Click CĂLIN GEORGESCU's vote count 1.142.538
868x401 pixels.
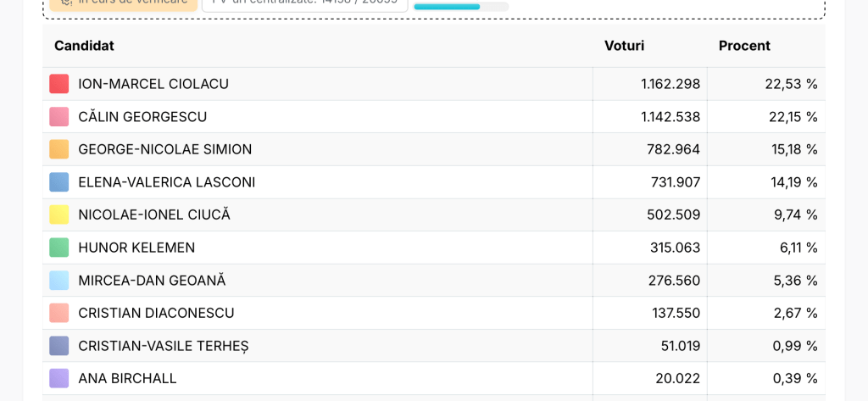coord(670,117)
